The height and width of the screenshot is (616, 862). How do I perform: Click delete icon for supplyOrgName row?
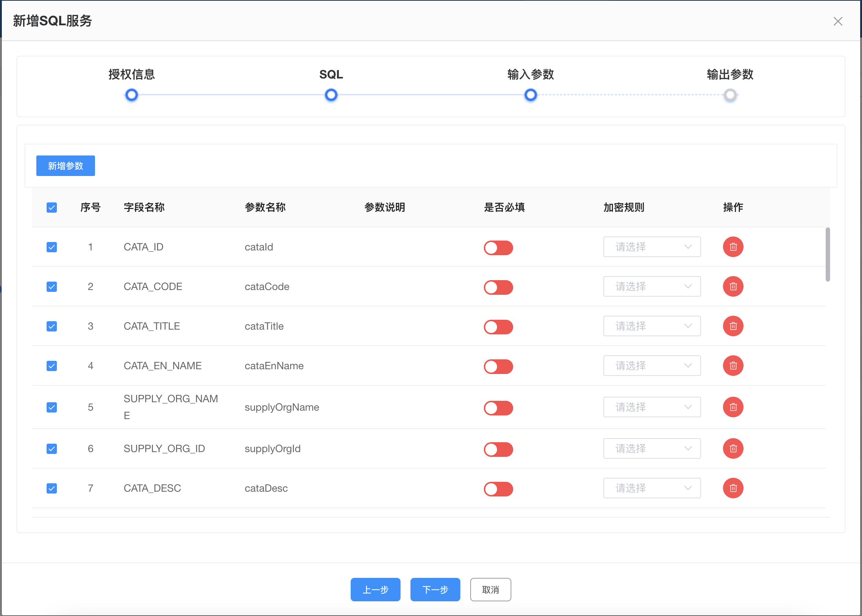click(733, 407)
